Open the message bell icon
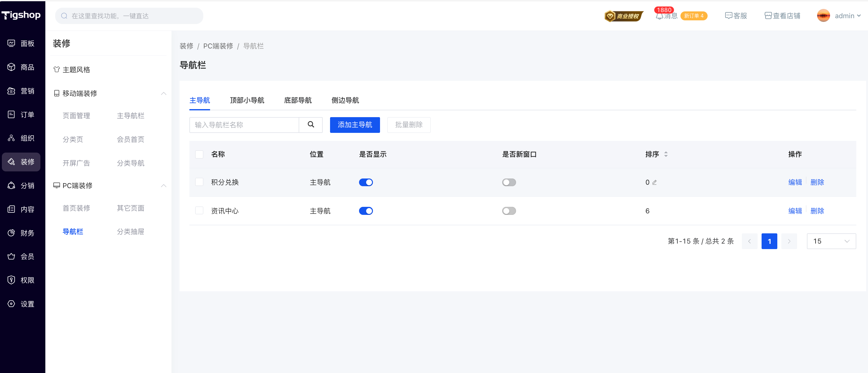 [659, 16]
